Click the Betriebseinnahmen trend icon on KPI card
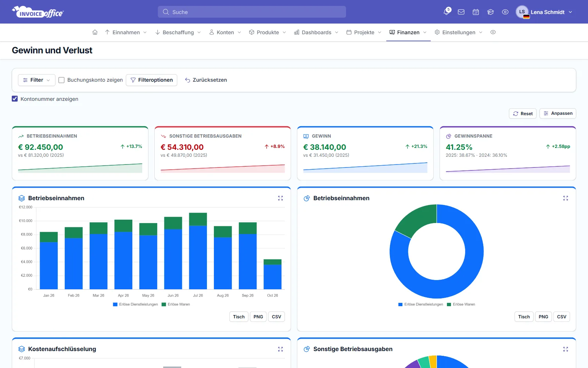 [21, 136]
